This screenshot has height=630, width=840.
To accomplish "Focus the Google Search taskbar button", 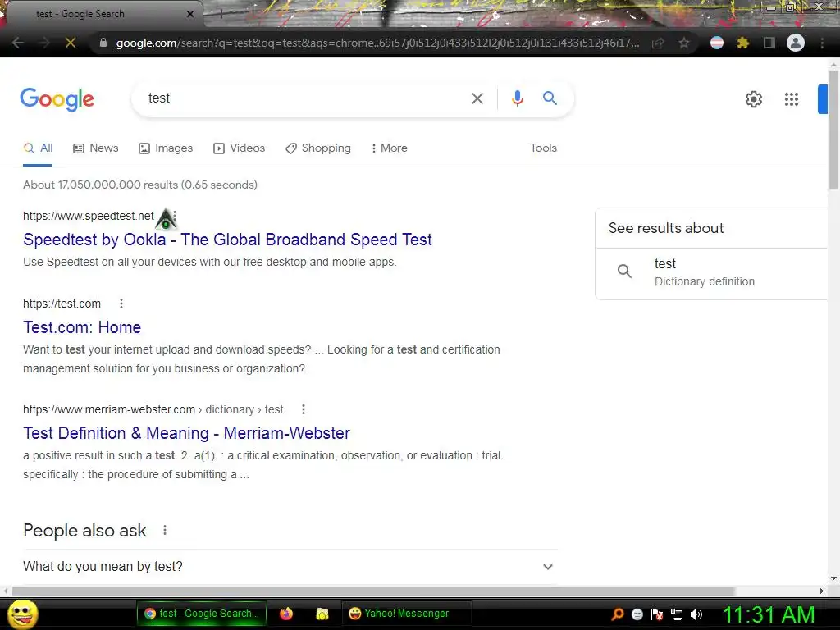I will pyautogui.click(x=202, y=614).
